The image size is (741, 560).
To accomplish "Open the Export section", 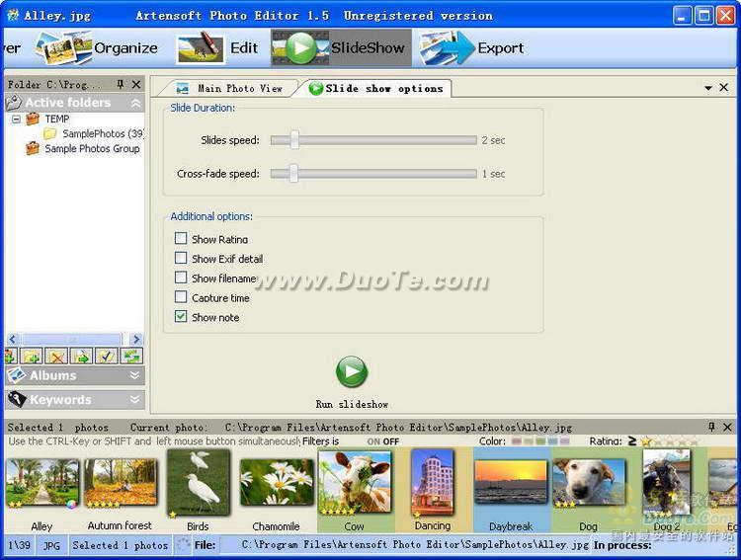I will 471,47.
